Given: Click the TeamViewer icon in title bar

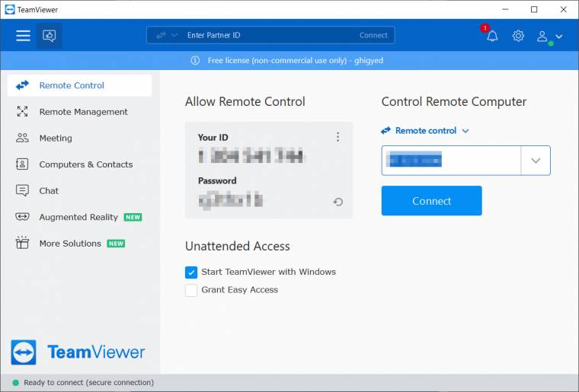Looking at the screenshot, I should click(x=10, y=10).
